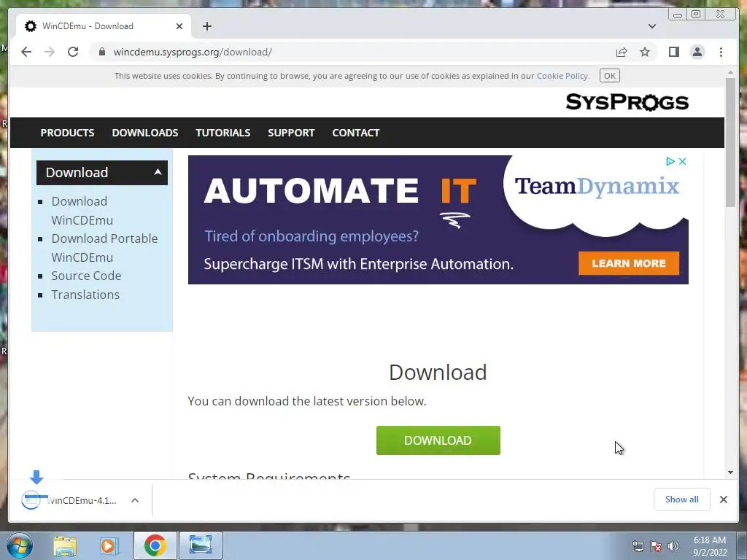Click the SysProgs logo
The height and width of the screenshot is (560, 747).
click(x=627, y=102)
